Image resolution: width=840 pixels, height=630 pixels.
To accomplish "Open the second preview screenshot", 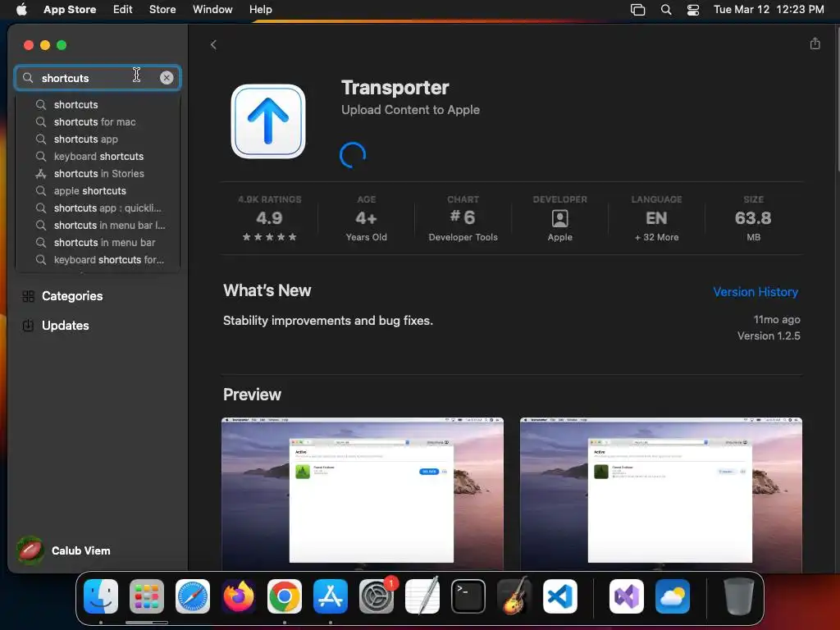I will pos(661,494).
